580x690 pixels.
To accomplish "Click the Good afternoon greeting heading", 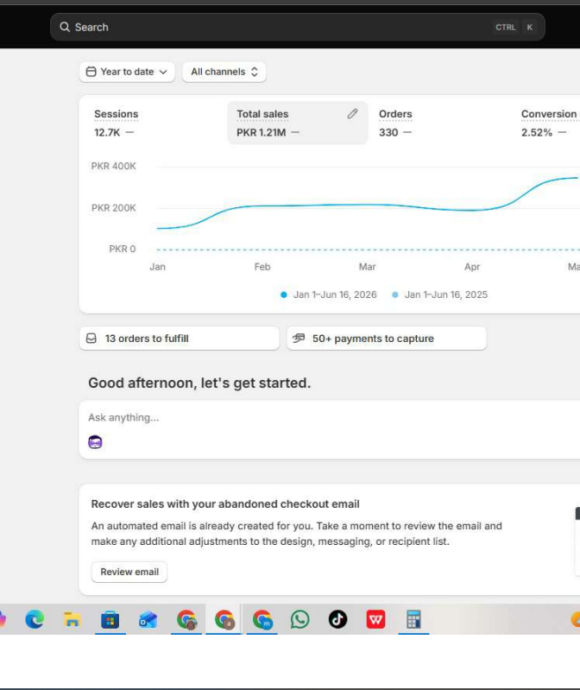I will (199, 383).
